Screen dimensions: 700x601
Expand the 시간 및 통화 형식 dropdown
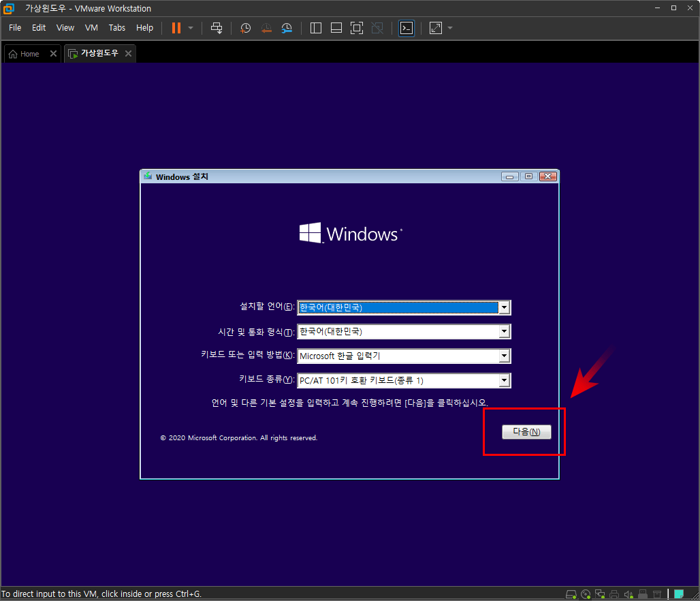[x=504, y=332]
